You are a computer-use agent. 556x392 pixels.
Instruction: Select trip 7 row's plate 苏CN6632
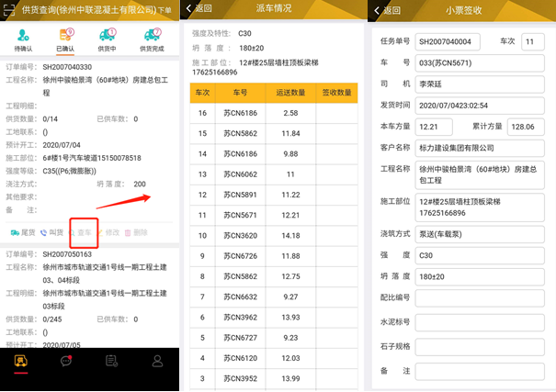(240, 297)
